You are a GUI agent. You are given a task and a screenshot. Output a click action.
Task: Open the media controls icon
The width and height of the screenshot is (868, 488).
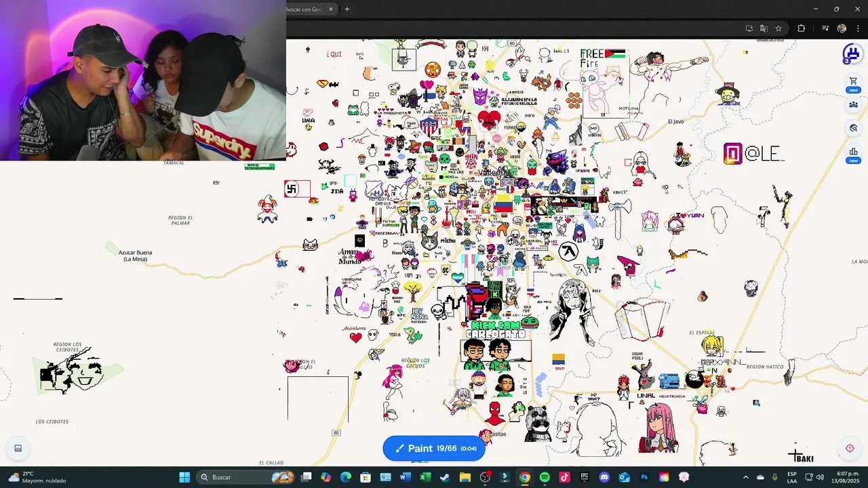point(825,28)
